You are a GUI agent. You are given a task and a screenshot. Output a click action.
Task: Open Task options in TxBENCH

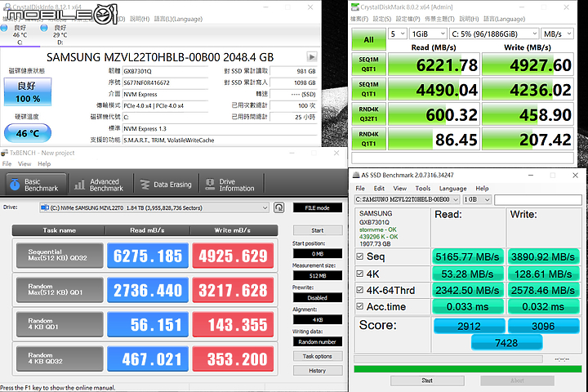pos(317,356)
